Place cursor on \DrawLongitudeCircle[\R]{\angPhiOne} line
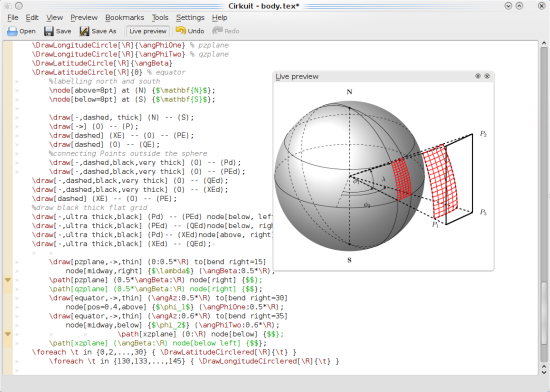550x392 pixels. click(130, 45)
